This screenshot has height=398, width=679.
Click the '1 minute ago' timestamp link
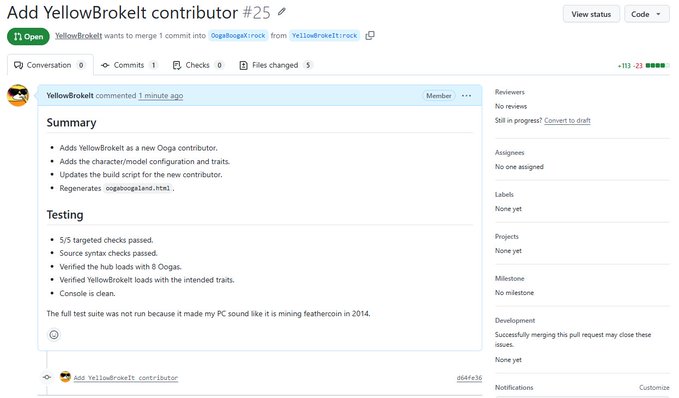click(161, 96)
